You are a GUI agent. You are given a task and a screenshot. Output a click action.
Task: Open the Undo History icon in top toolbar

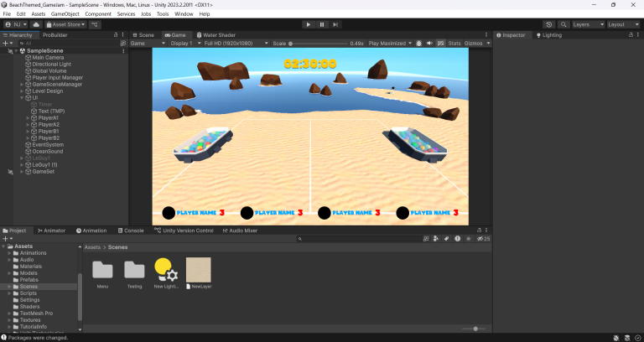pyautogui.click(x=548, y=24)
